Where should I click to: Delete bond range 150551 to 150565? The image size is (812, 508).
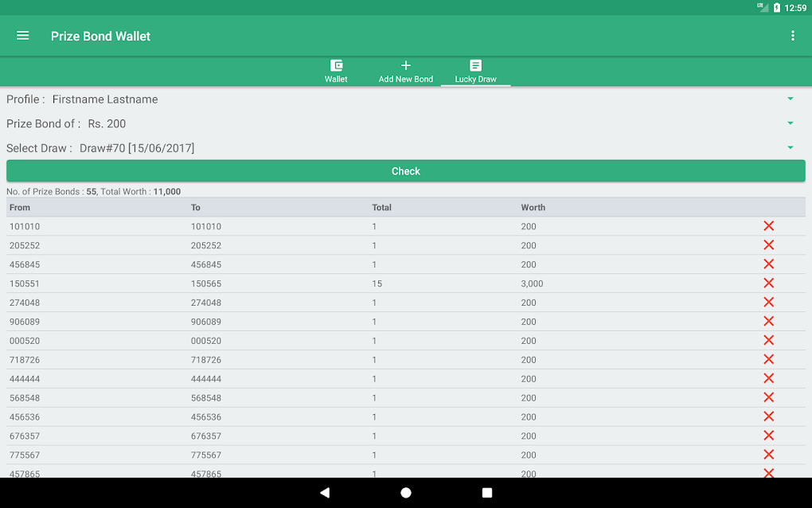(768, 283)
